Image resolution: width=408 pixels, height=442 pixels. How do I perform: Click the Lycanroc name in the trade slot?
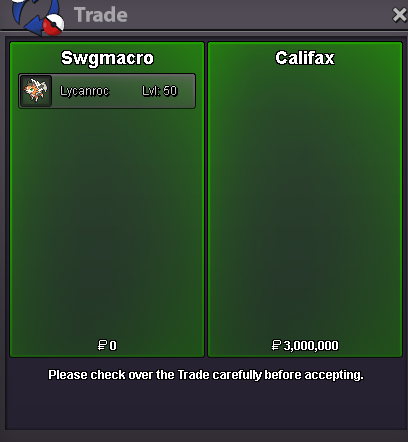pyautogui.click(x=84, y=91)
